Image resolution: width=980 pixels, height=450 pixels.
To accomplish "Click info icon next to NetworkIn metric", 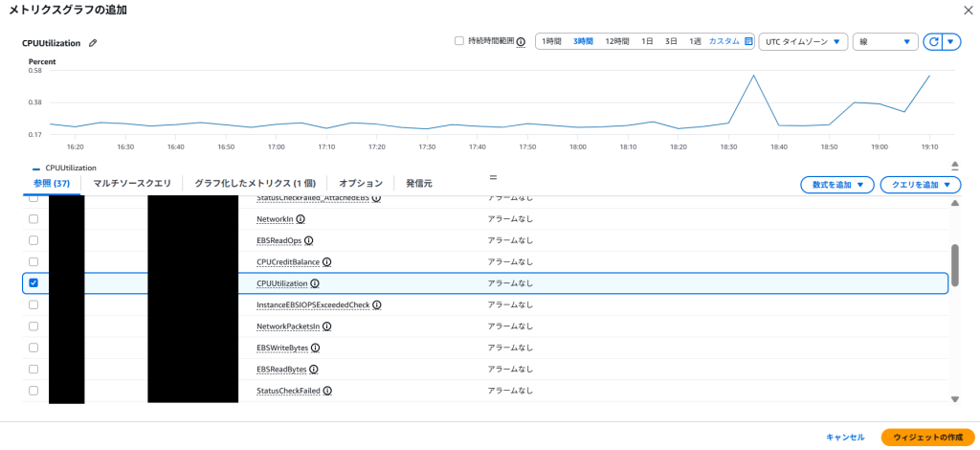I will click(301, 219).
